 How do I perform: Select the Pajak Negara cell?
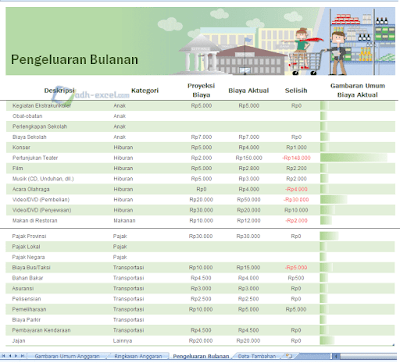pos(28,257)
